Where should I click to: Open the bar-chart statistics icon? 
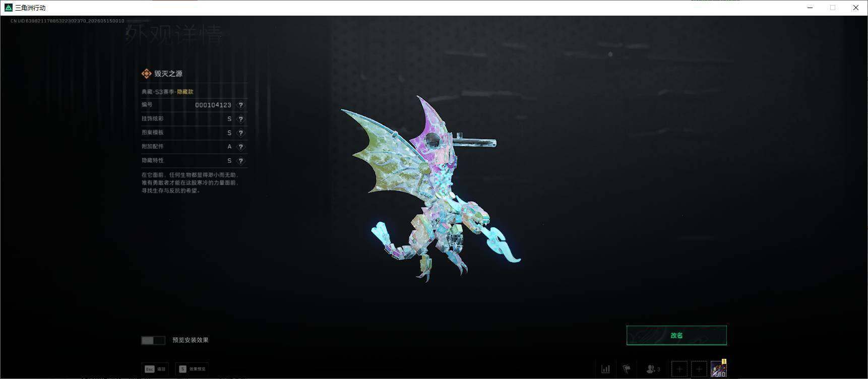point(605,369)
